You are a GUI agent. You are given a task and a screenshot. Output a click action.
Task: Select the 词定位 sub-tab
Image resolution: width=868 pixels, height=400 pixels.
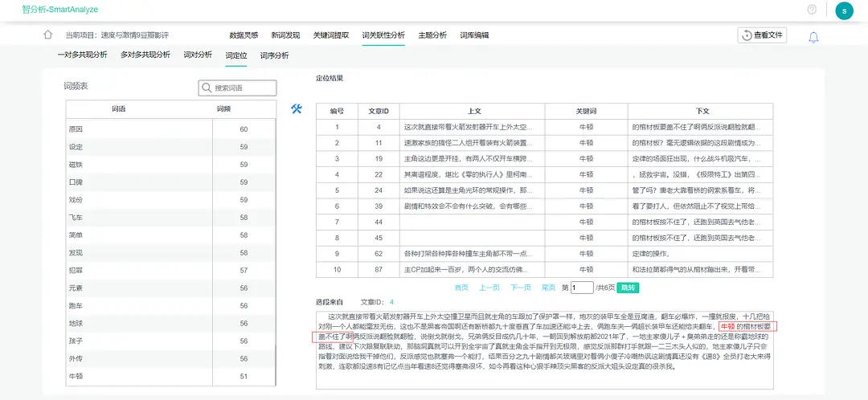tap(235, 55)
